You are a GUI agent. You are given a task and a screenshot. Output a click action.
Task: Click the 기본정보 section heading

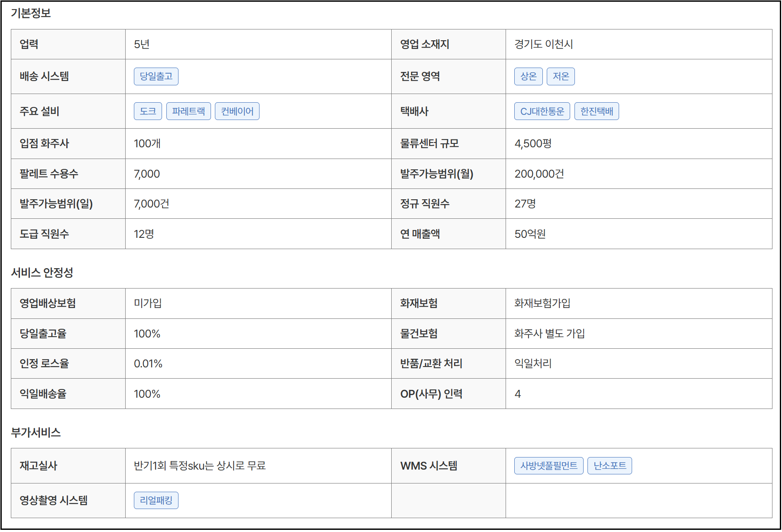point(31,13)
